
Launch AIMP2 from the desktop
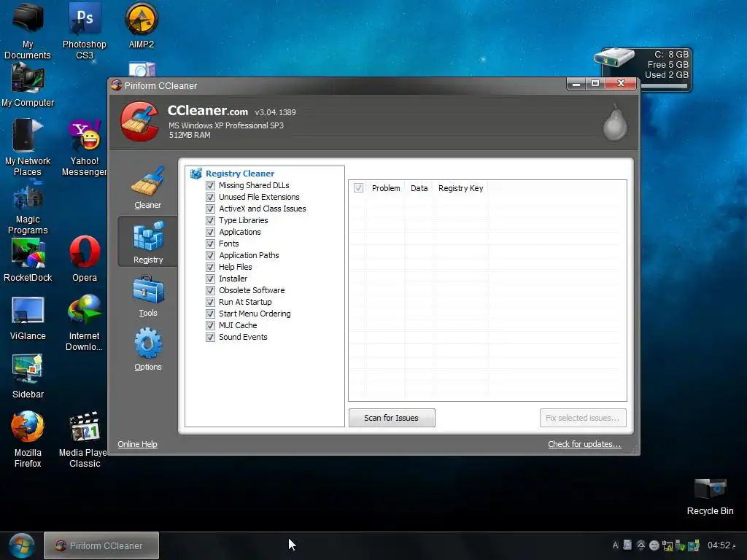(142, 25)
